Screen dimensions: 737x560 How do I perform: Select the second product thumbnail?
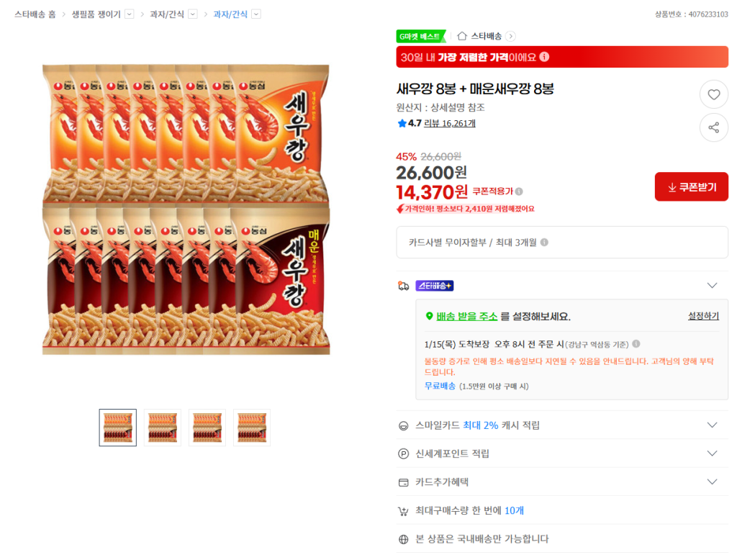pyautogui.click(x=162, y=428)
